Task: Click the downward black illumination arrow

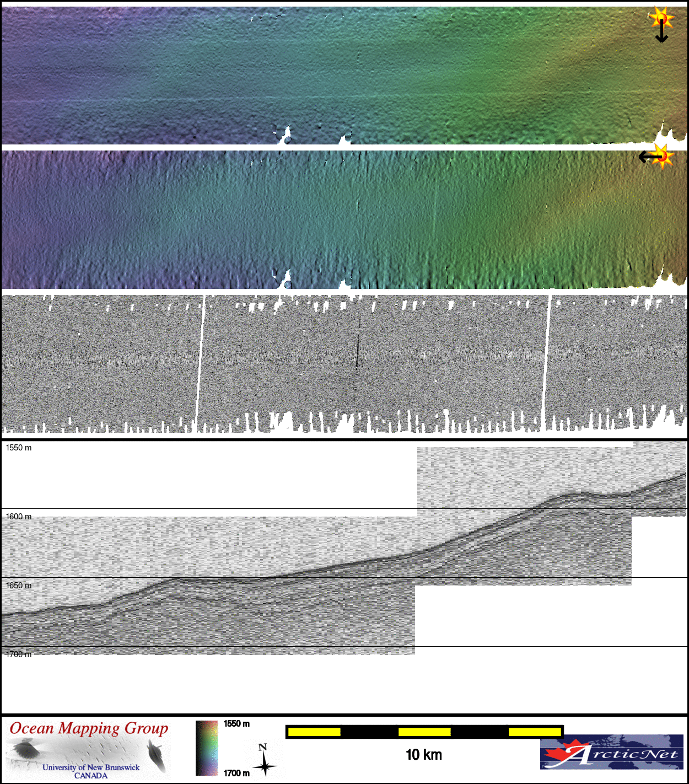Action: 661,34
